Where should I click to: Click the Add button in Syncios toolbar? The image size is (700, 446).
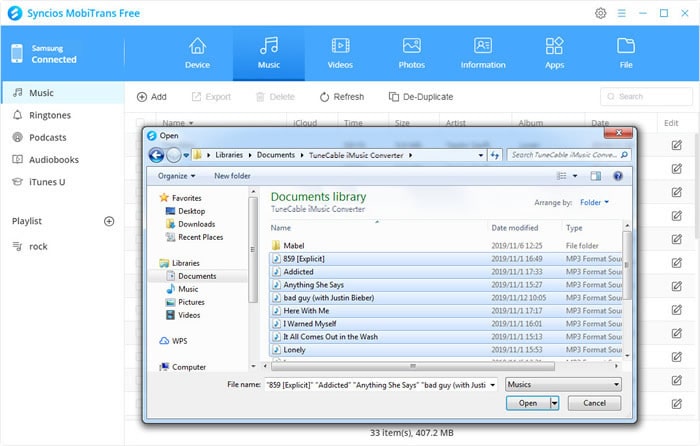click(152, 97)
